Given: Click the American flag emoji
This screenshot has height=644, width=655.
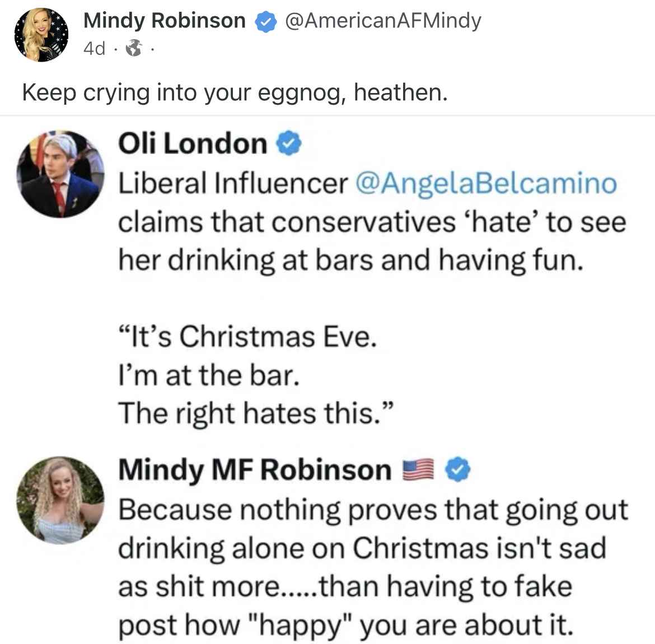Looking at the screenshot, I should pos(419,469).
